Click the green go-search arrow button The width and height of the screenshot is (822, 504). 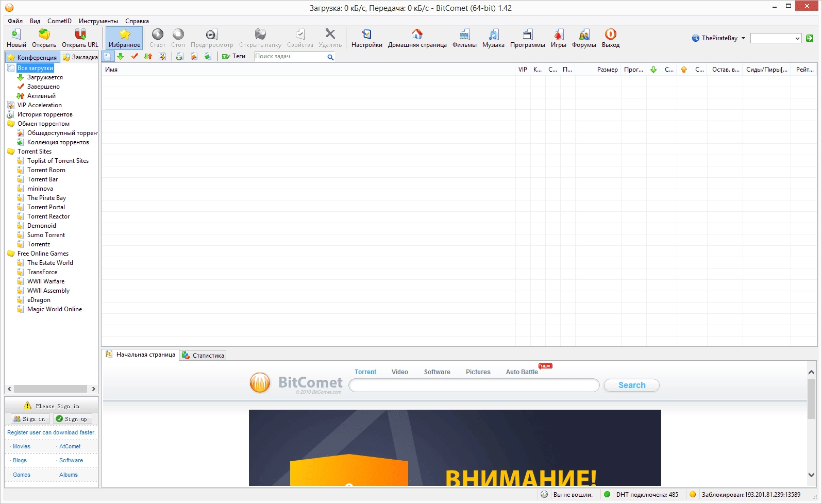coord(810,38)
